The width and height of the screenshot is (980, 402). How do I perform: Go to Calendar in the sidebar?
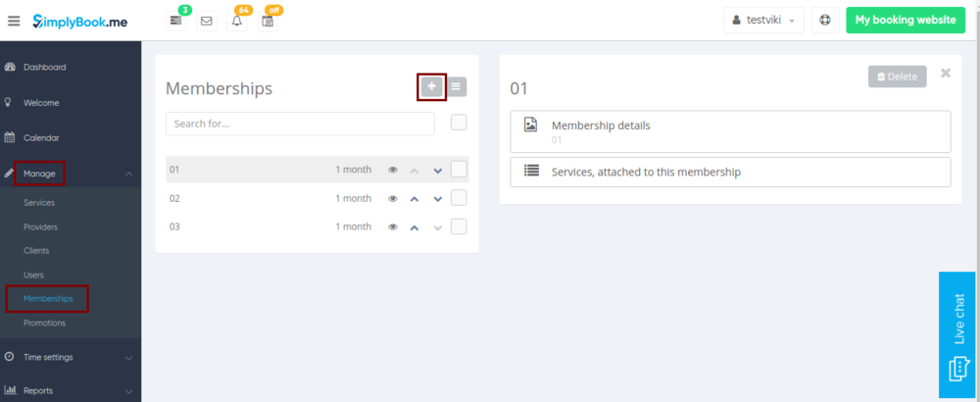41,138
